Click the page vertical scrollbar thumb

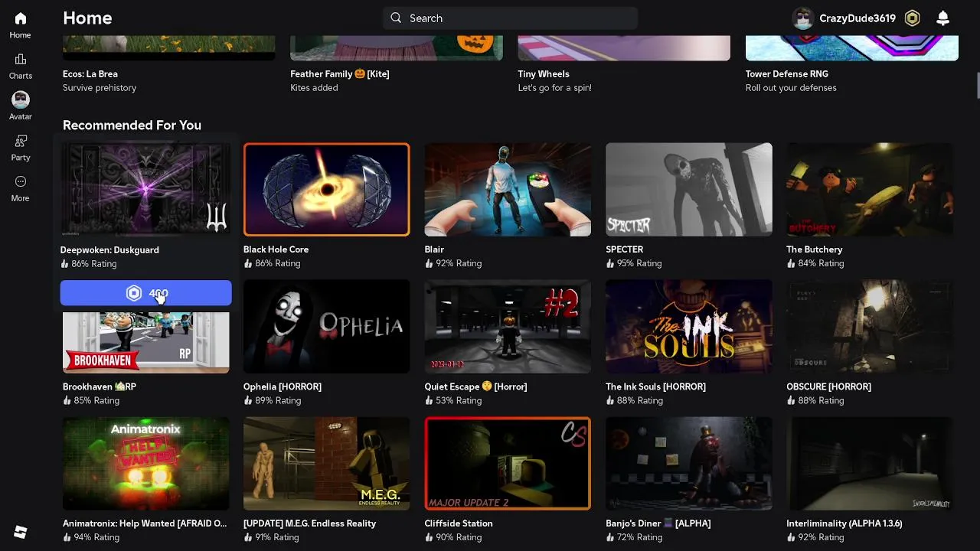click(977, 84)
